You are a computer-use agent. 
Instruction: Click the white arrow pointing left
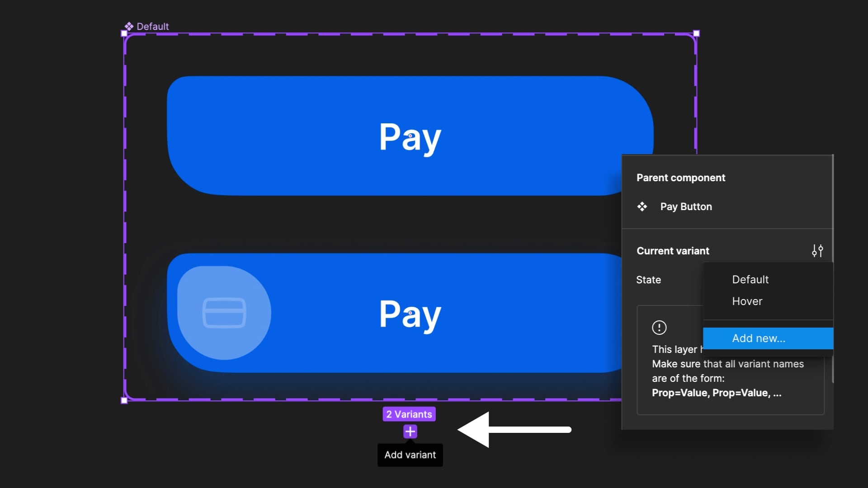coord(514,430)
